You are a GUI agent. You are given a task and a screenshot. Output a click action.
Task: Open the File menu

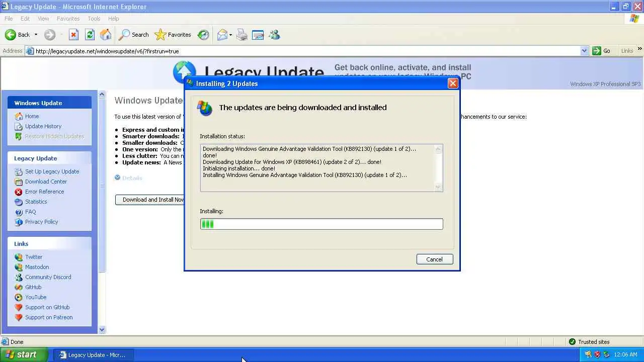coord(9,19)
